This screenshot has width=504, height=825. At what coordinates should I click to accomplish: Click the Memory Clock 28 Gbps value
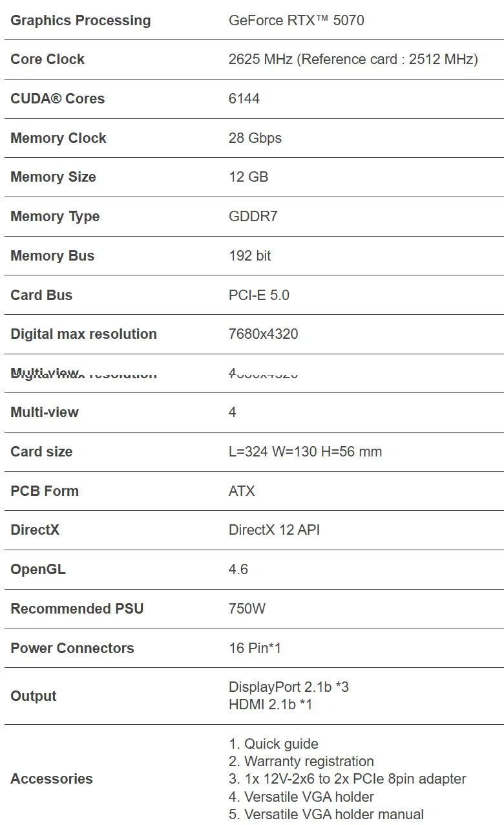click(x=255, y=138)
